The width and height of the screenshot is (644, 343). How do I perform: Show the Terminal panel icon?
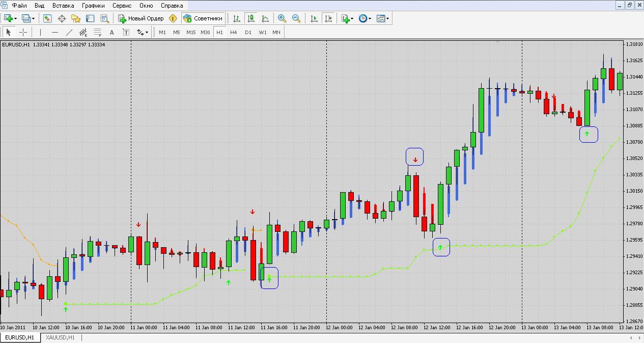(x=90, y=18)
